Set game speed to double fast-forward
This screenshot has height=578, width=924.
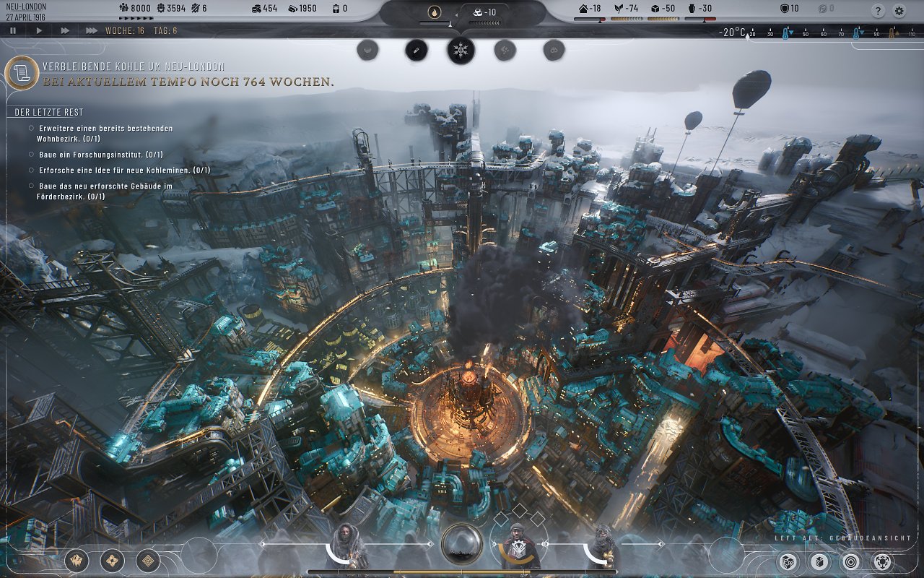65,31
